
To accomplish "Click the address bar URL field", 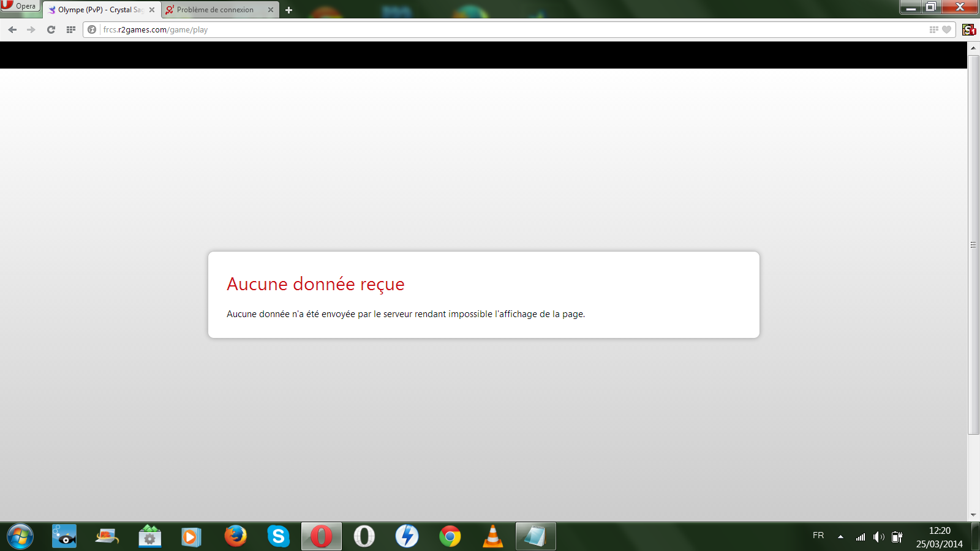I will point(490,29).
